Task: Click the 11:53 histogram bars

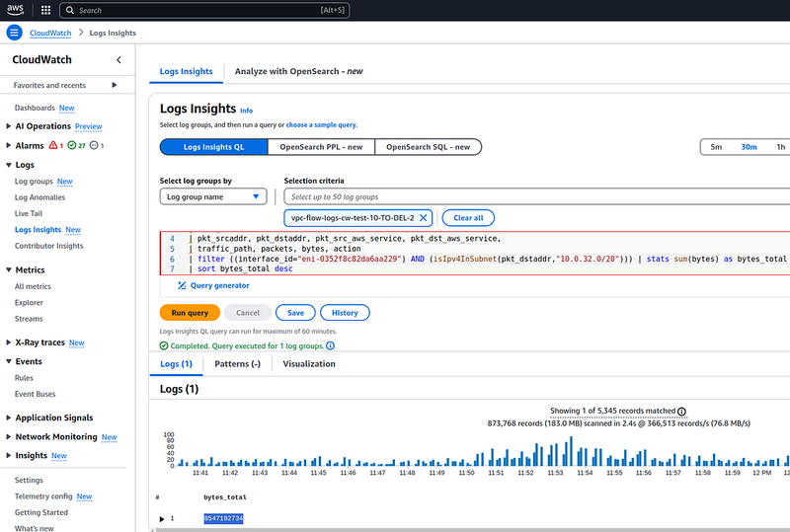Action: [555, 455]
